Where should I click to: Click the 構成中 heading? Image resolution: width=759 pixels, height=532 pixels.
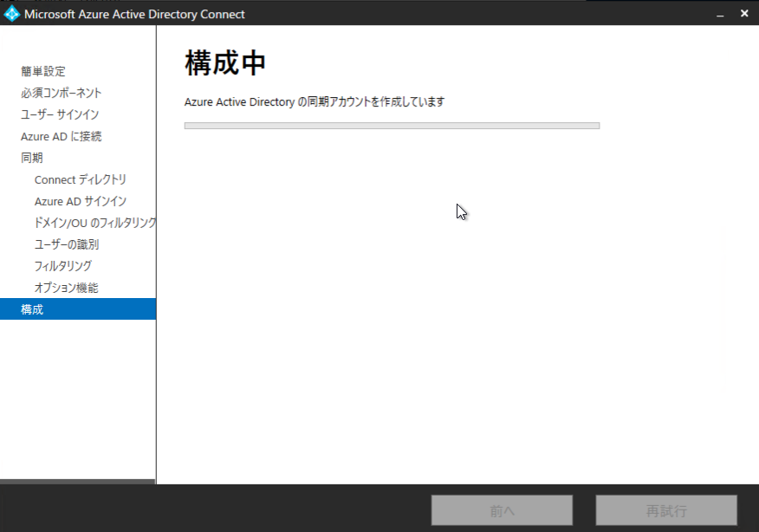pos(225,63)
